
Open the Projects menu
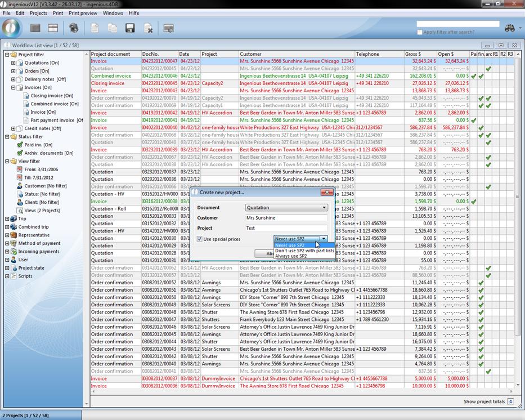coord(38,13)
